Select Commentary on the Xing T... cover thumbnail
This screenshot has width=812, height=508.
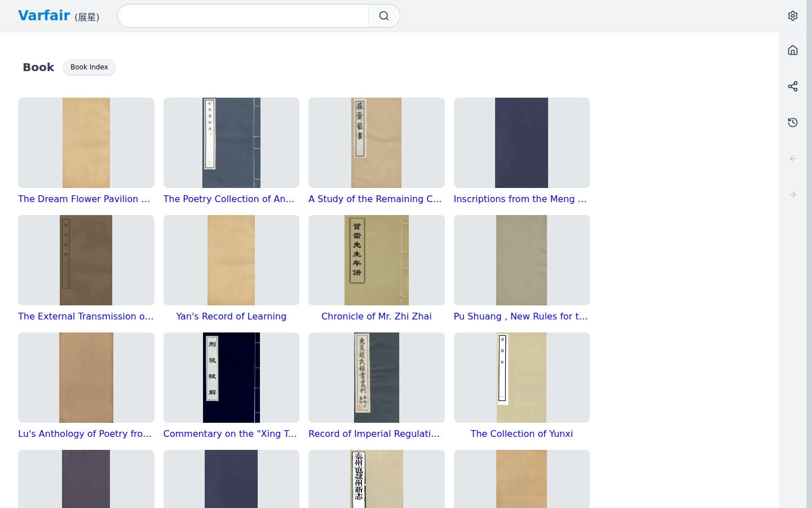(x=231, y=378)
